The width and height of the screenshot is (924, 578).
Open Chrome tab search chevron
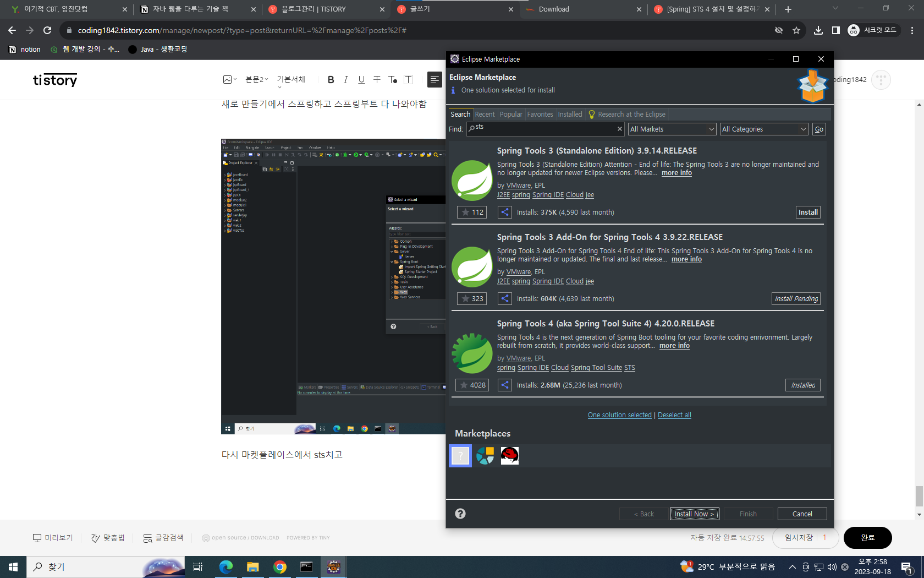pos(835,8)
